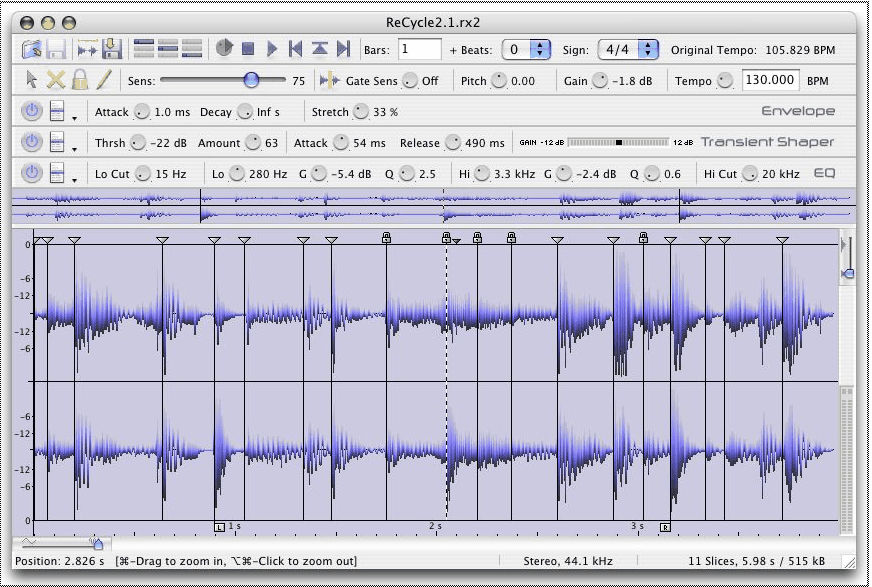Viewport: 872px width, 587px height.
Task: Click the Hi band Q knob at 0.6
Action: (x=652, y=174)
